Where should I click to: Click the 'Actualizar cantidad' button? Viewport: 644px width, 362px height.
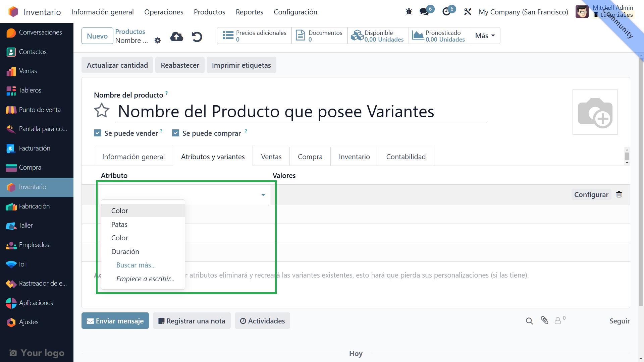[x=117, y=65]
